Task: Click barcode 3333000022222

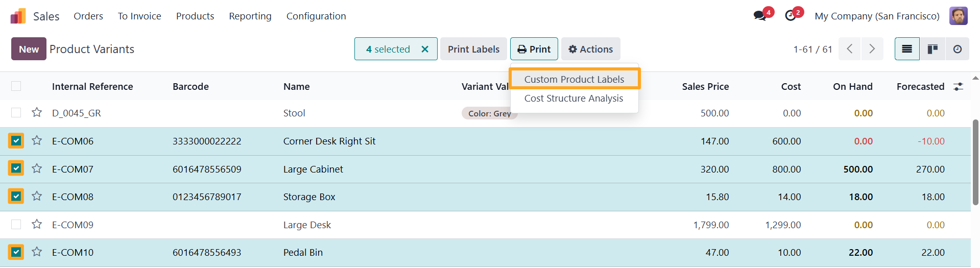Action: (x=207, y=141)
